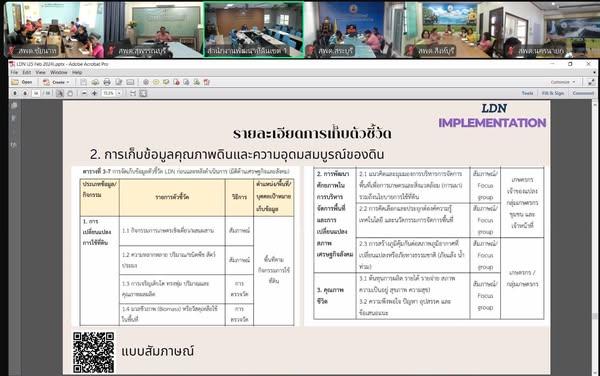
Task: Open the Help menu
Action: 77,72
